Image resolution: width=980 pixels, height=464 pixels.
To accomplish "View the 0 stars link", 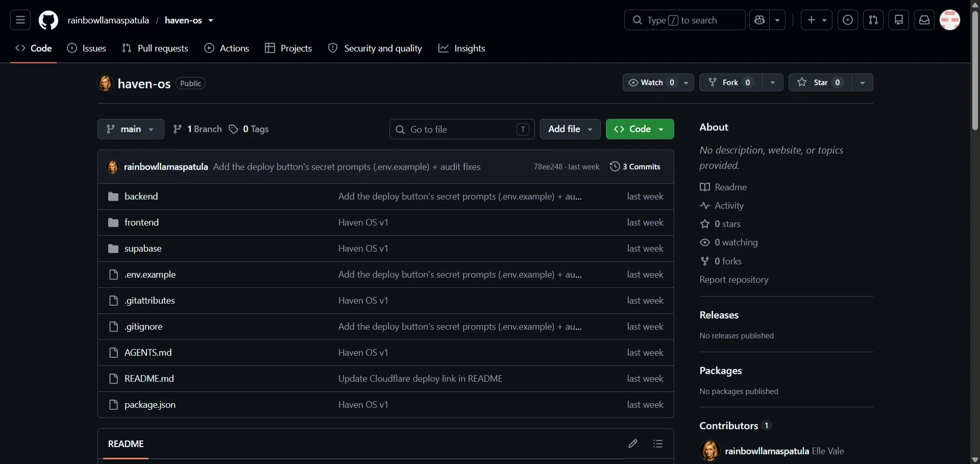I will point(720,224).
